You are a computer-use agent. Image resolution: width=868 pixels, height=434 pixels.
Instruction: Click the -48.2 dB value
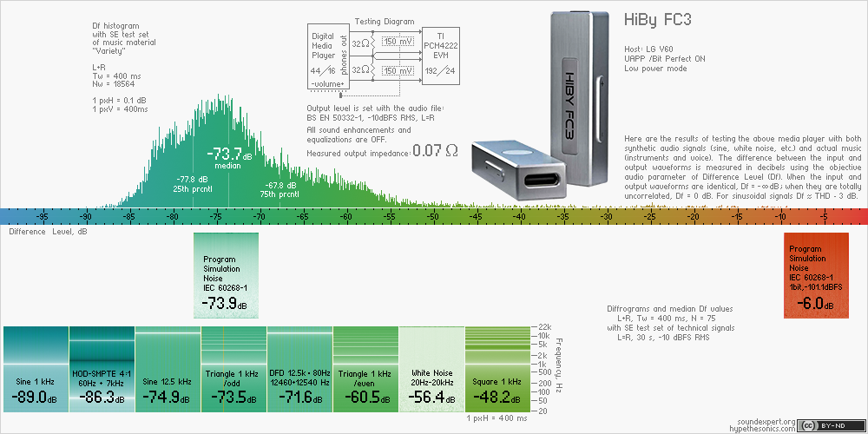pyautogui.click(x=497, y=397)
